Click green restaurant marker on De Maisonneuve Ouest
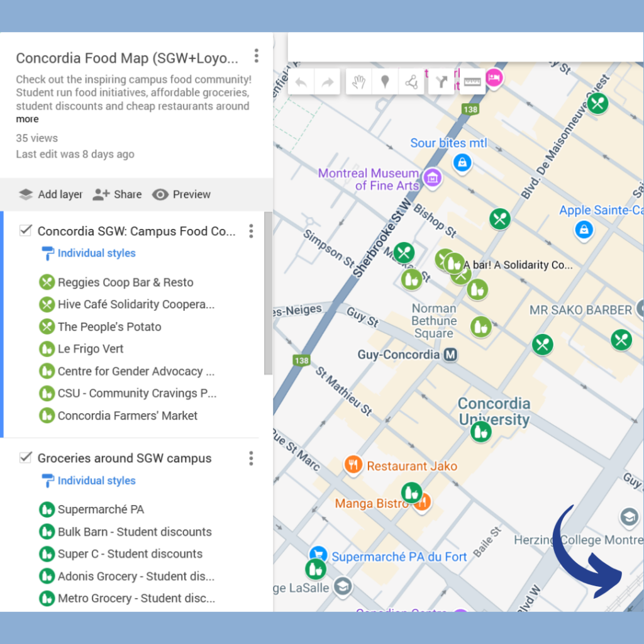The height and width of the screenshot is (644, 644). tap(597, 103)
